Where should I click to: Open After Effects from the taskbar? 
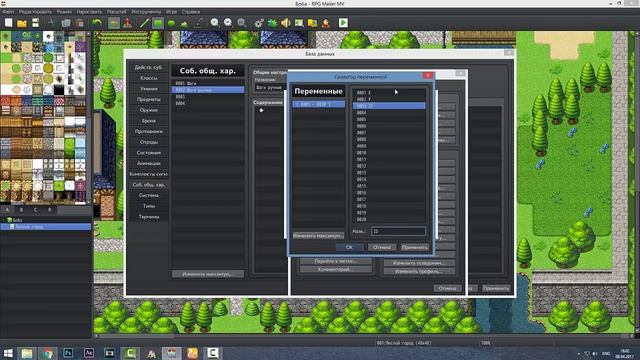pyautogui.click(x=89, y=353)
